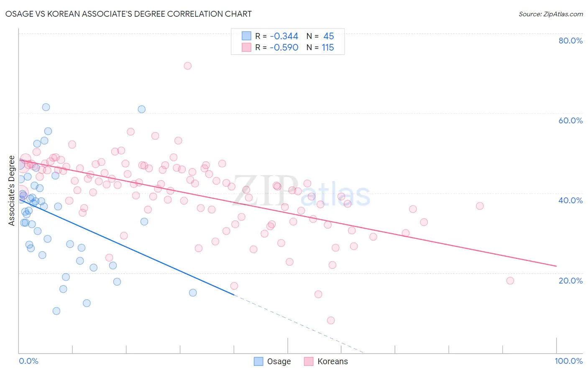Click the lowest pink point near 8%
Viewport: 588px width, 373px height.
point(331,320)
